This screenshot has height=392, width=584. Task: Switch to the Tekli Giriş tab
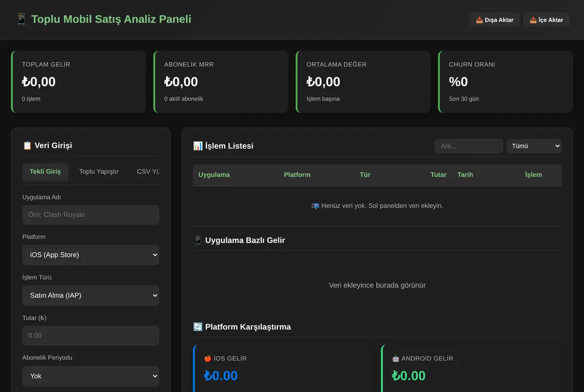coord(45,172)
